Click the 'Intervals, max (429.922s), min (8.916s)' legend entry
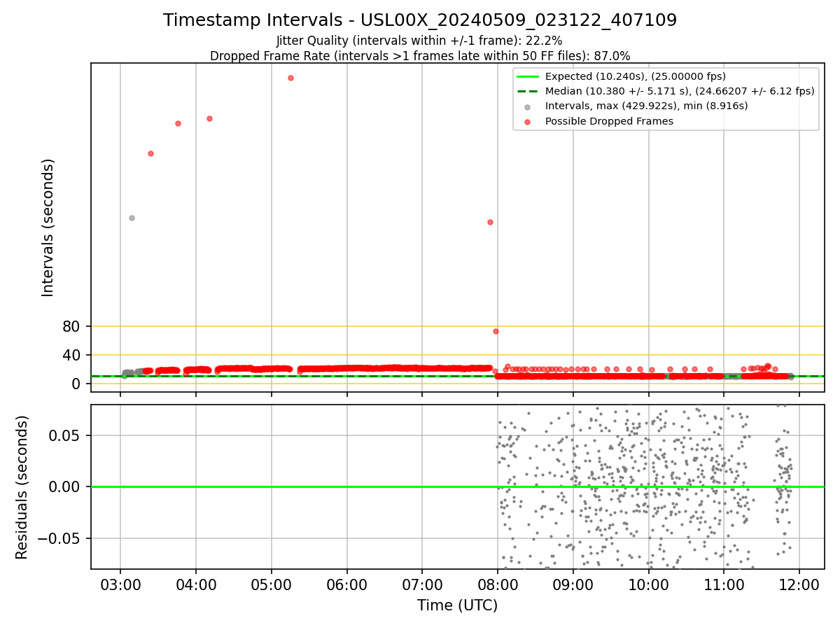 (647, 106)
